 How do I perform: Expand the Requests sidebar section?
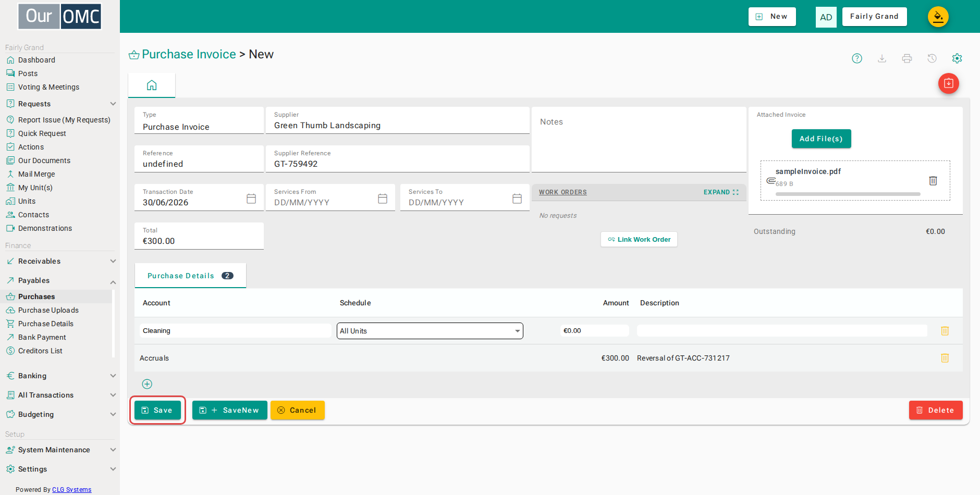(113, 104)
